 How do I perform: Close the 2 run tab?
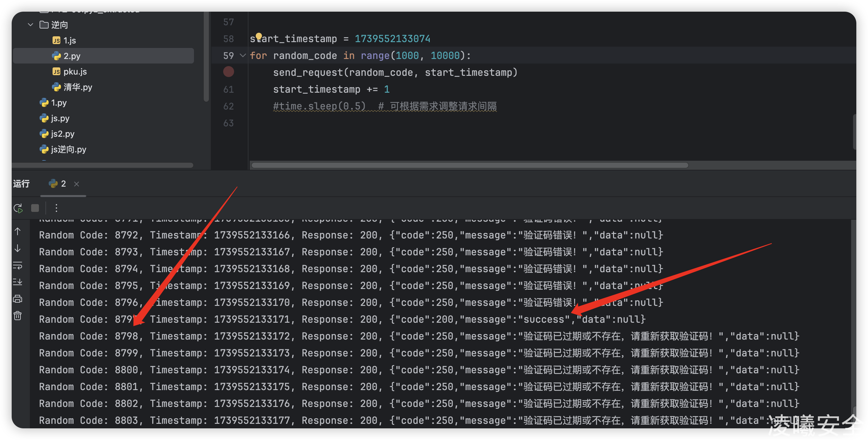pos(77,184)
